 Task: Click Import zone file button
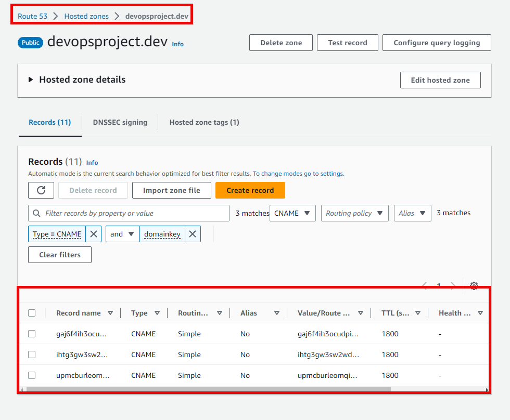pyautogui.click(x=171, y=190)
